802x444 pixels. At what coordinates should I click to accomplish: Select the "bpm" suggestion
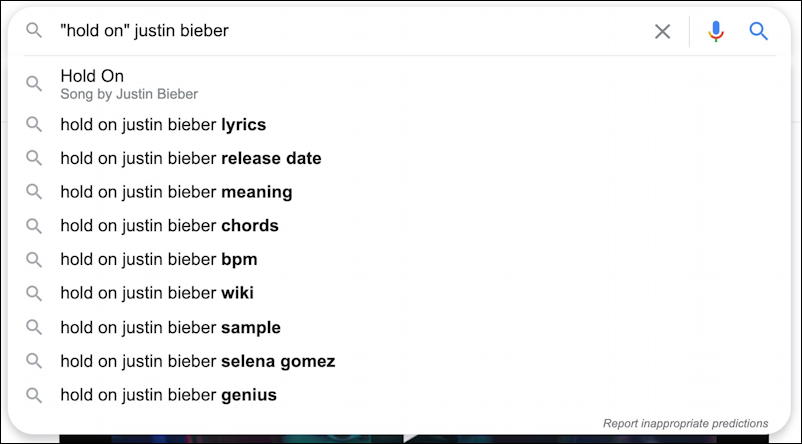pos(399,259)
